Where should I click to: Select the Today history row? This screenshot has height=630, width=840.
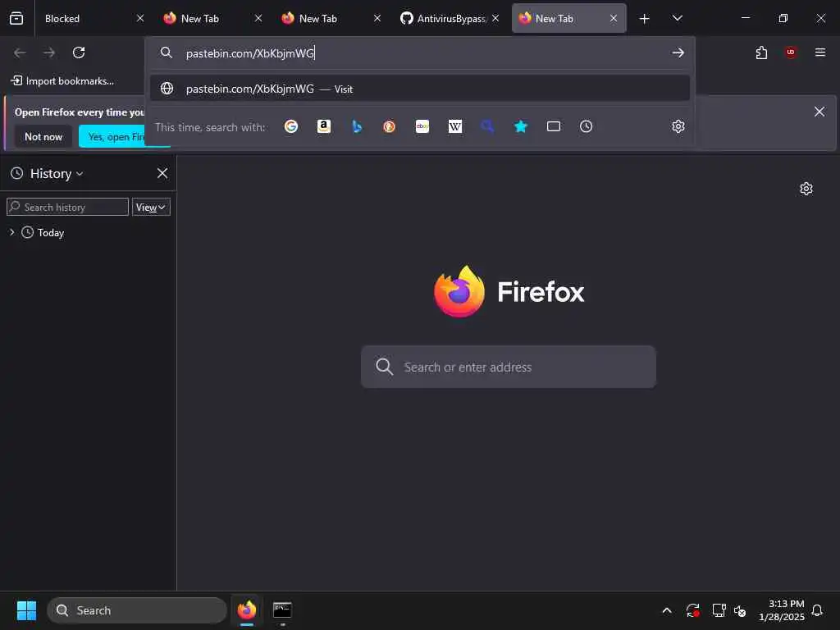click(x=88, y=232)
